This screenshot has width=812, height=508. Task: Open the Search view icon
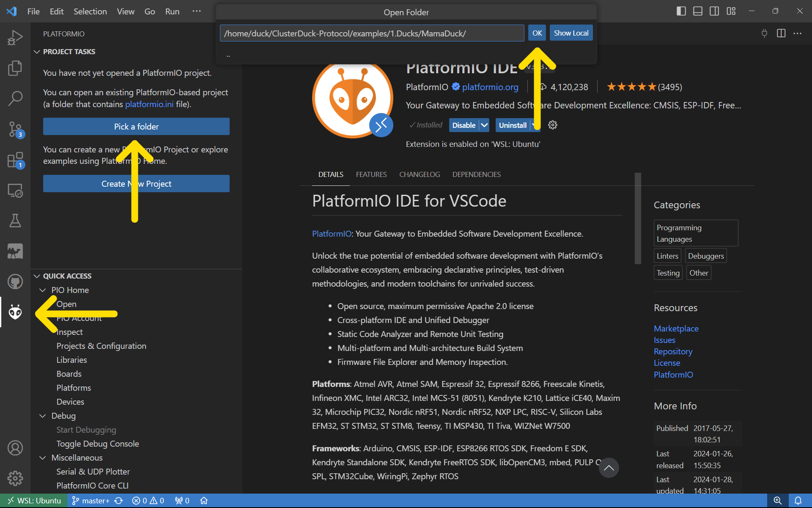coord(15,98)
